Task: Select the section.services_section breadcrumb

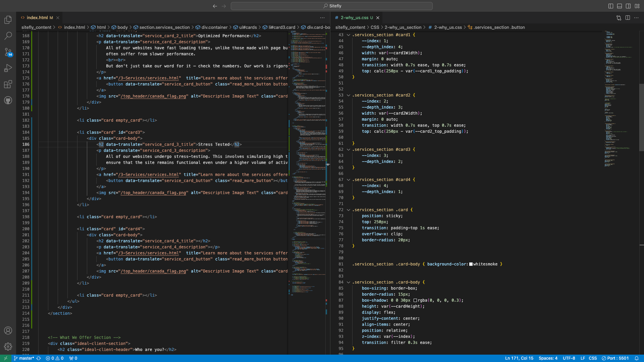Action: tap(161, 27)
